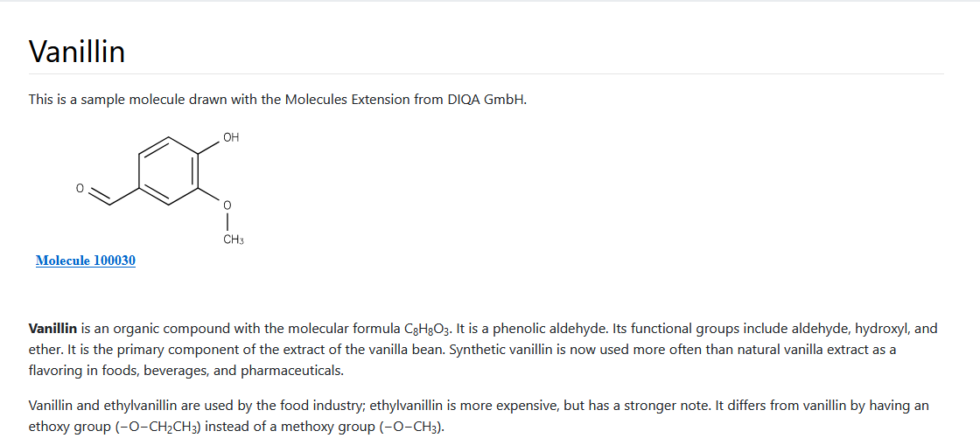This screenshot has height=445, width=980.
Task: Click the benzene ring in the molecule drawing
Action: (170, 168)
